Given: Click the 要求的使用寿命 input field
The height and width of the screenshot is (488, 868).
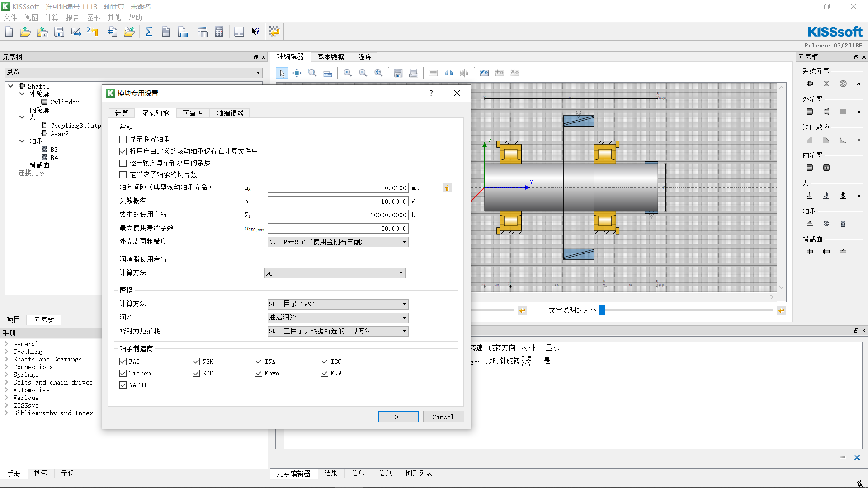Looking at the screenshot, I should click(338, 215).
